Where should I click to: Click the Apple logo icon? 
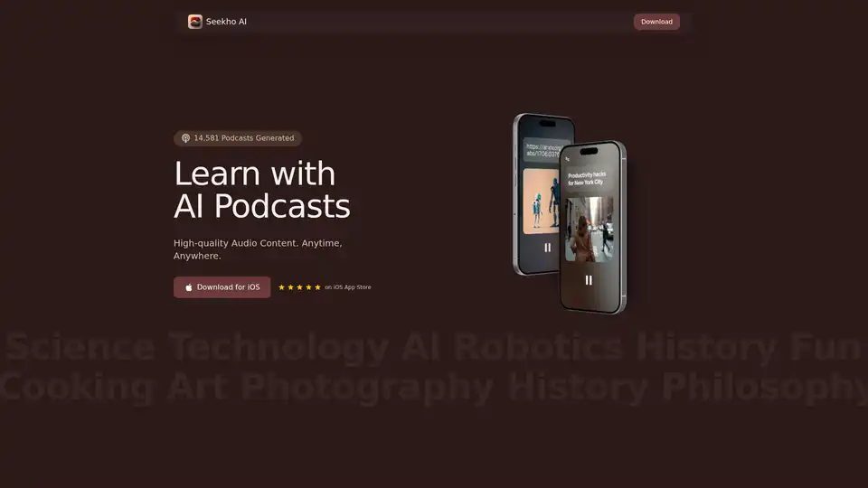pyautogui.click(x=189, y=287)
